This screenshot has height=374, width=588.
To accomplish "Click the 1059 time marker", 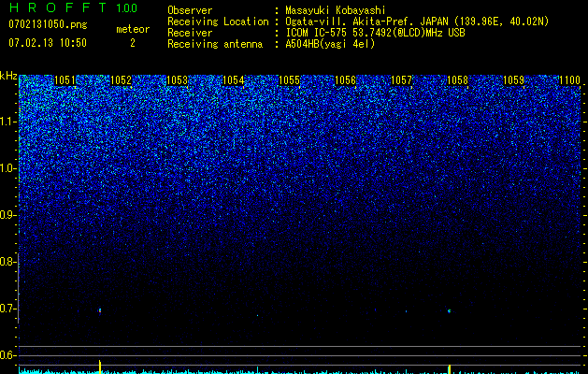I will [513, 80].
